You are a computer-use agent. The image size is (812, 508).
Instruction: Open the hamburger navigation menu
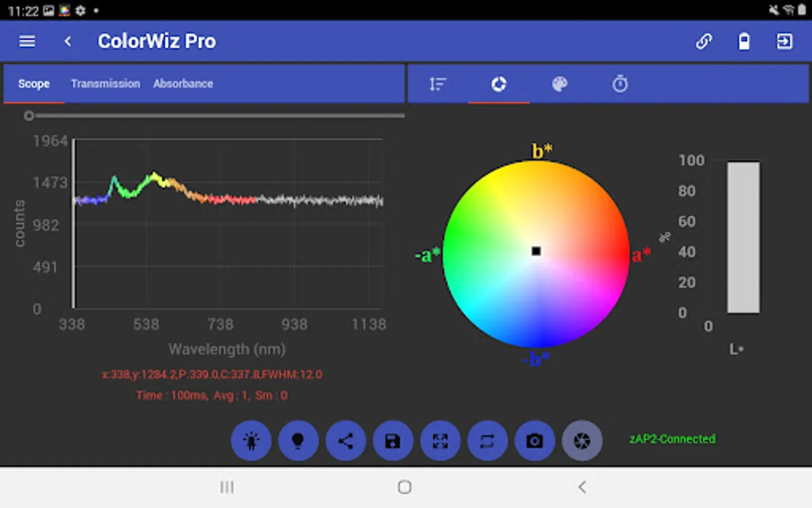point(27,41)
